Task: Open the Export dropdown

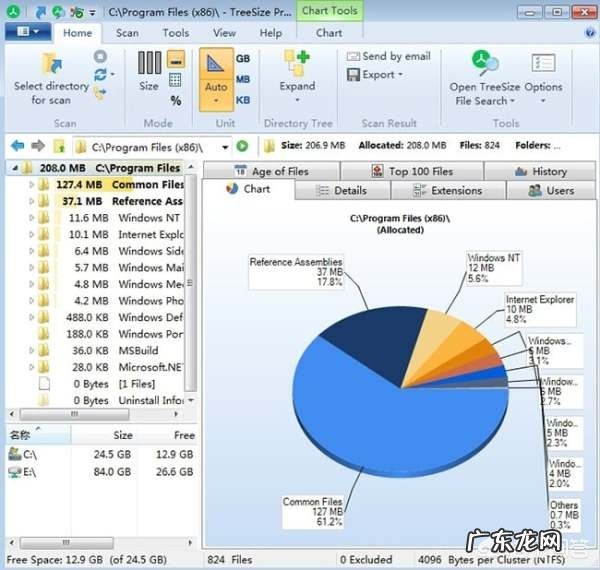Action: coord(376,75)
